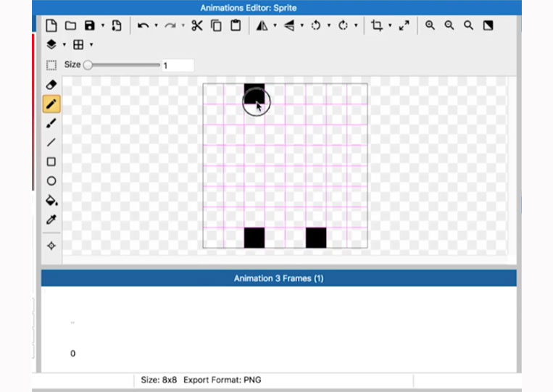Select the Pencil tool

(51, 104)
